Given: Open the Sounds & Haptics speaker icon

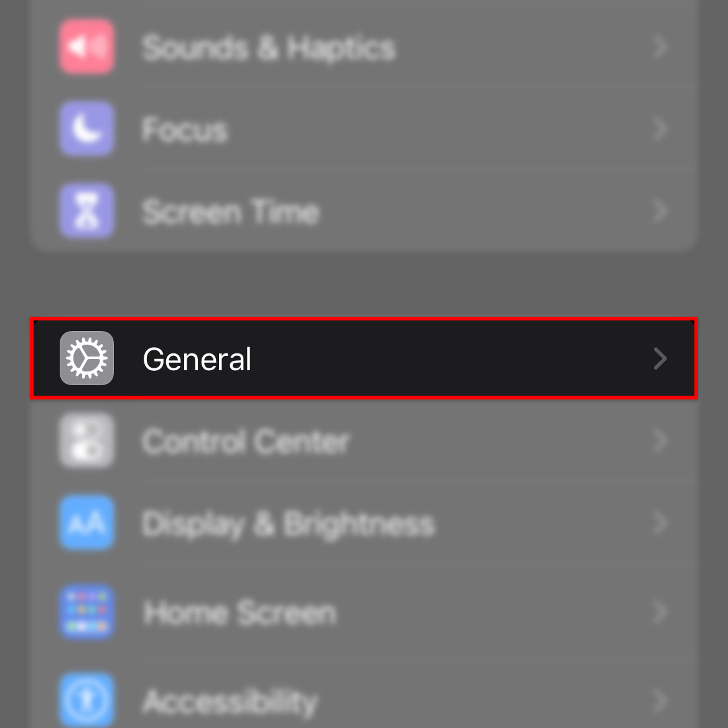Looking at the screenshot, I should [87, 47].
